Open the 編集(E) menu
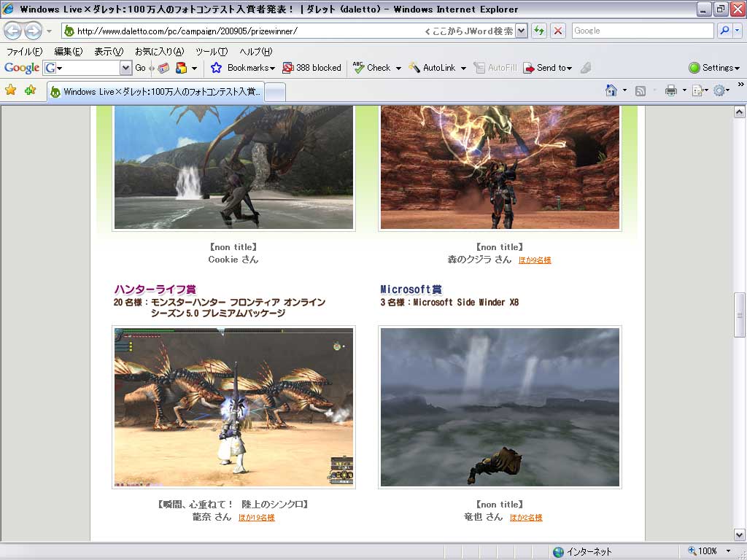This screenshot has height=560, width=747. point(68,52)
